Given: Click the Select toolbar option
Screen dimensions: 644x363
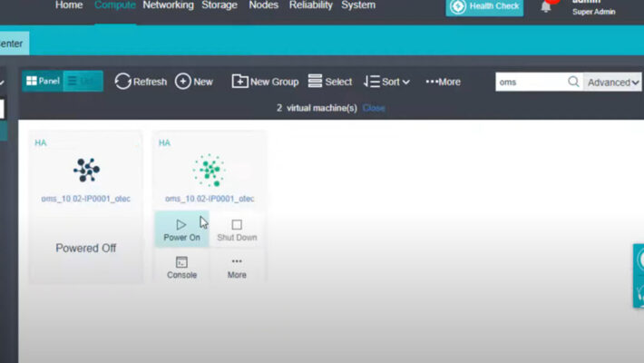Looking at the screenshot, I should click(330, 82).
